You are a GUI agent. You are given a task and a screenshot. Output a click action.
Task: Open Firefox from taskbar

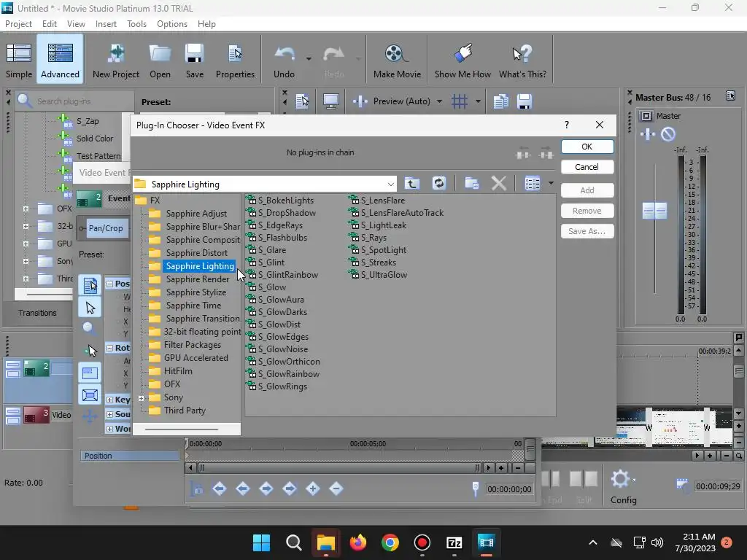click(357, 542)
